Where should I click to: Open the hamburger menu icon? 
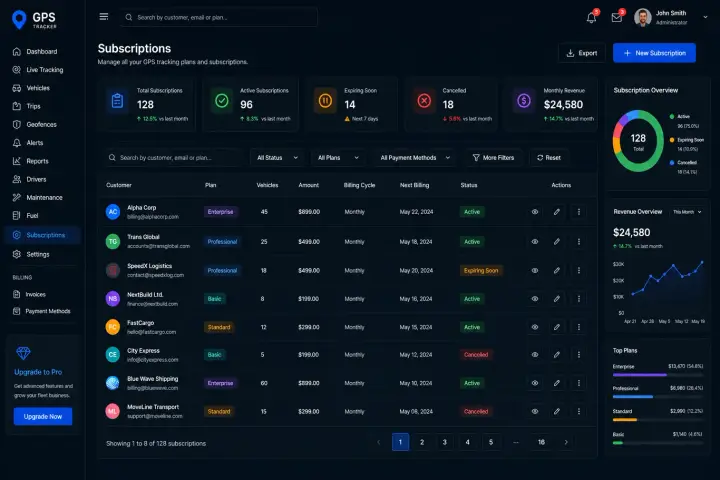point(104,17)
